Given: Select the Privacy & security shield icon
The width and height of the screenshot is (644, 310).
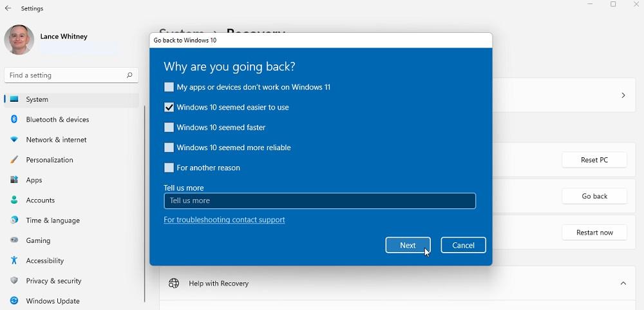Looking at the screenshot, I should pyautogui.click(x=14, y=281).
